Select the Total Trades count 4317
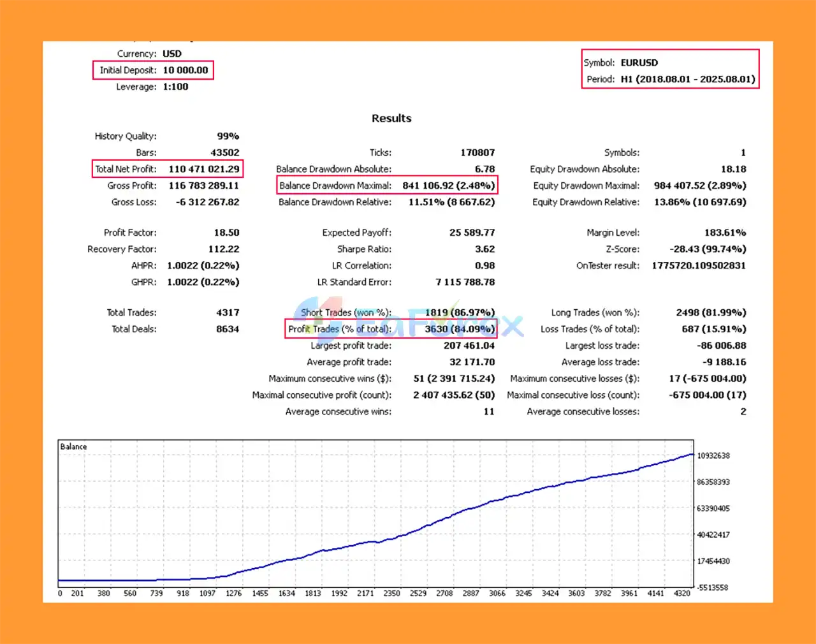Image resolution: width=816 pixels, height=644 pixels. [x=228, y=312]
